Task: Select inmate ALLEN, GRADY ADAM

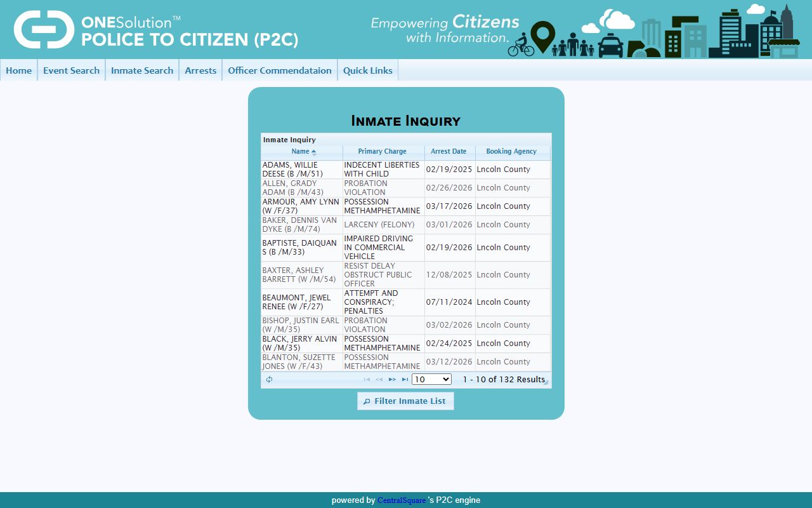Action: click(406, 188)
